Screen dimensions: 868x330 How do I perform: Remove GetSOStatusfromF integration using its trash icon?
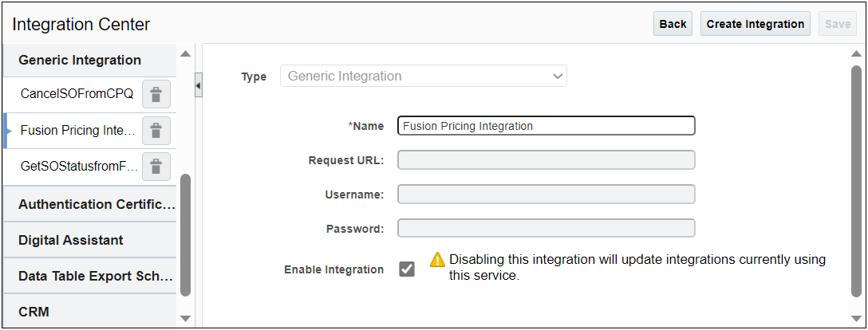tap(156, 166)
